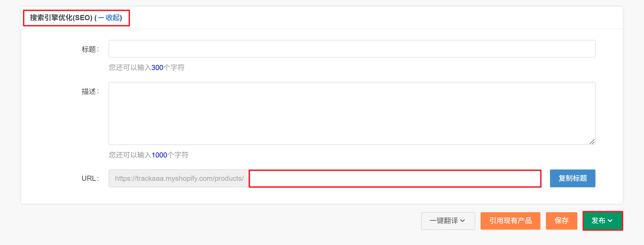Open the green 发布 dropdown button

tap(602, 221)
